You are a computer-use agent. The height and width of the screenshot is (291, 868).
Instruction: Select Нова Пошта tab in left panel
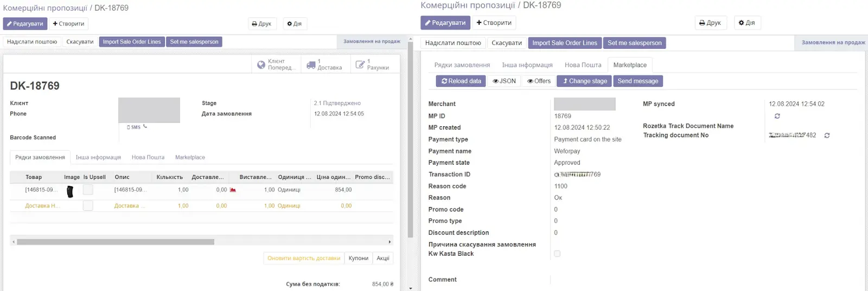click(x=148, y=158)
